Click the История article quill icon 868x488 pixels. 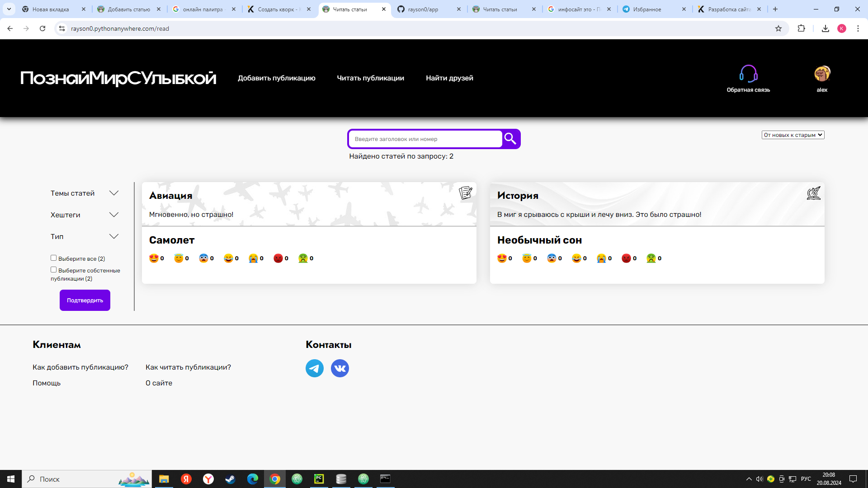[813, 193]
